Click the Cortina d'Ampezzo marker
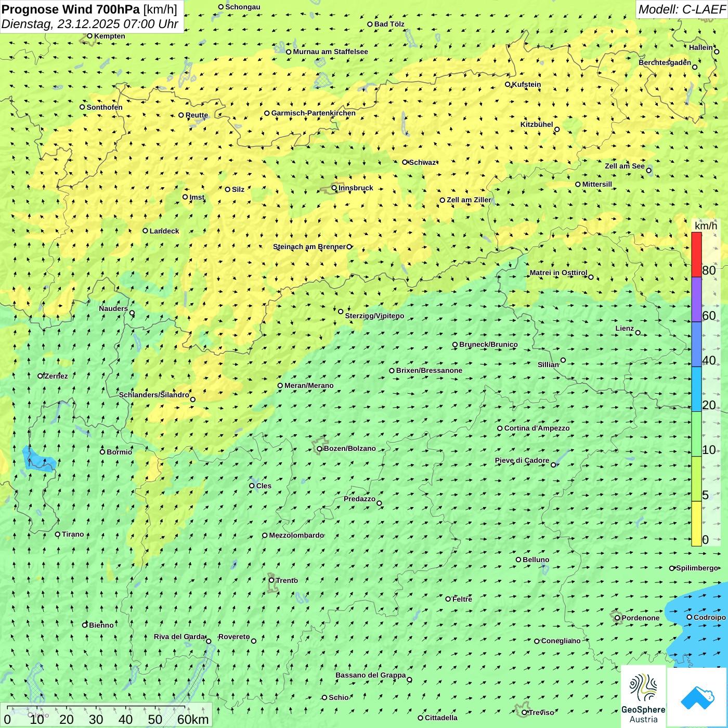Viewport: 728px width, 728px height. tap(500, 428)
